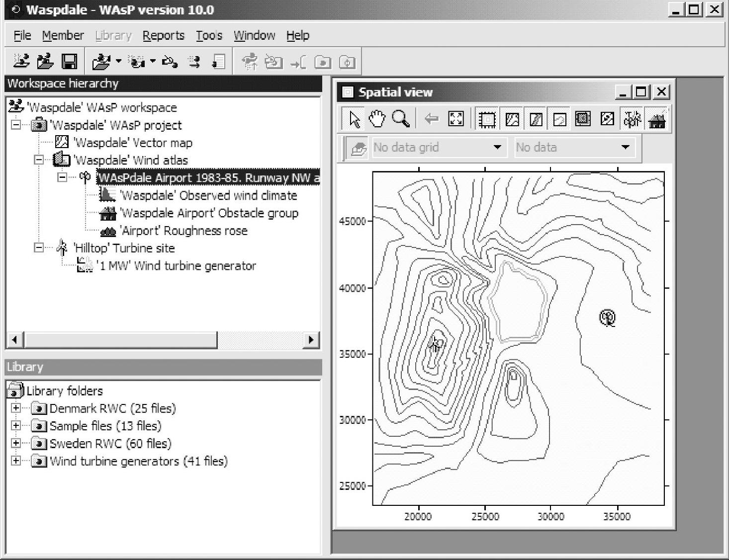
Task: Collapse the 'Waspdale' WAsP project node
Action: [x=16, y=125]
